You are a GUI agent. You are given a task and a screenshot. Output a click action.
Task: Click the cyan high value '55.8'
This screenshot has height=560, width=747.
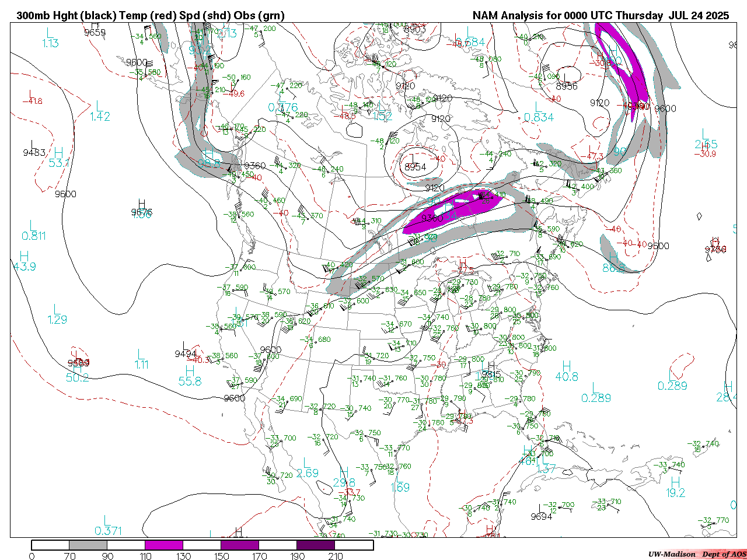point(190,381)
